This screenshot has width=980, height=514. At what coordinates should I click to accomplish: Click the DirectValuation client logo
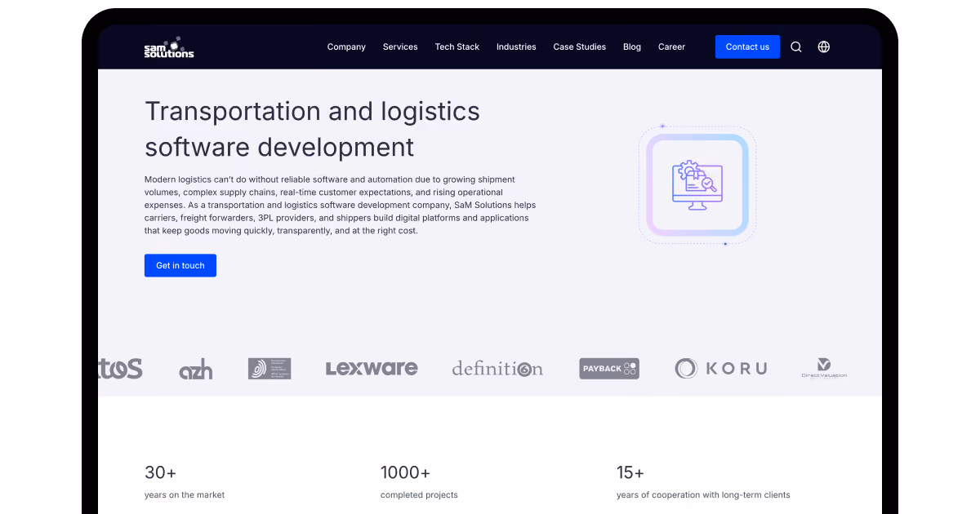(824, 369)
